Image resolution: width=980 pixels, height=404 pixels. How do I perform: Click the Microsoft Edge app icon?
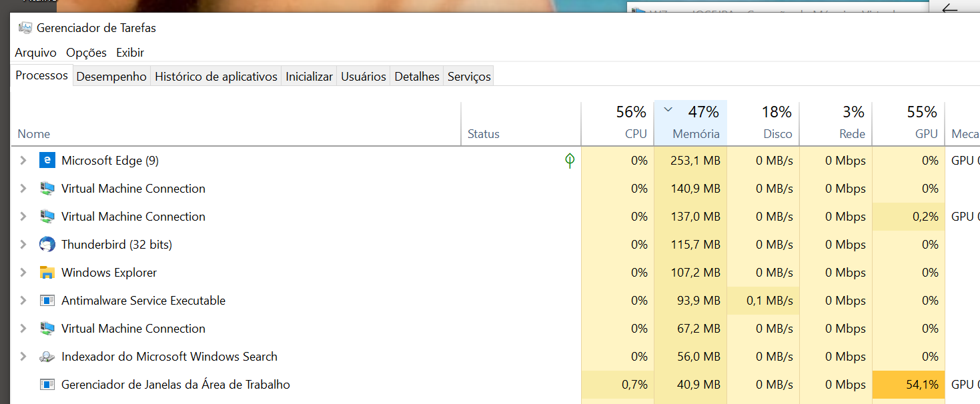[47, 161]
